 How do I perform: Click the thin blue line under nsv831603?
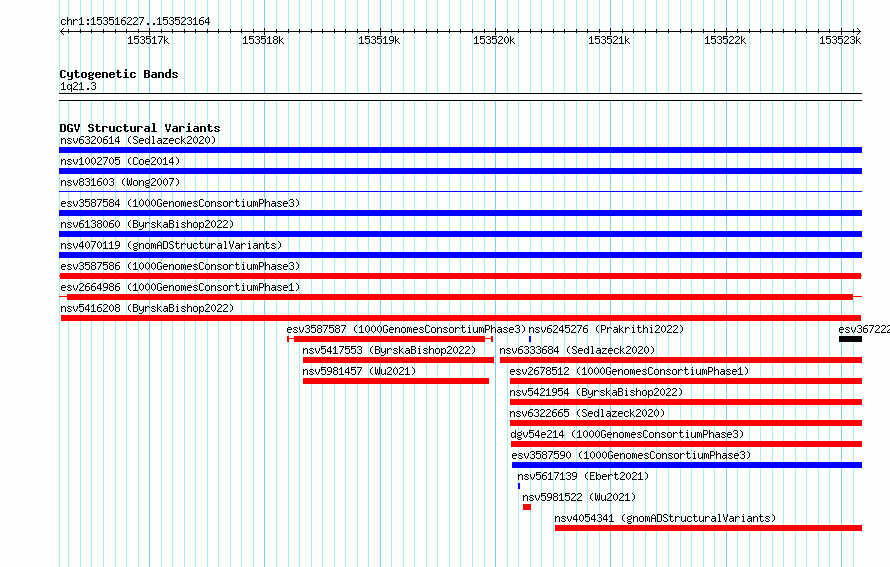(x=460, y=192)
